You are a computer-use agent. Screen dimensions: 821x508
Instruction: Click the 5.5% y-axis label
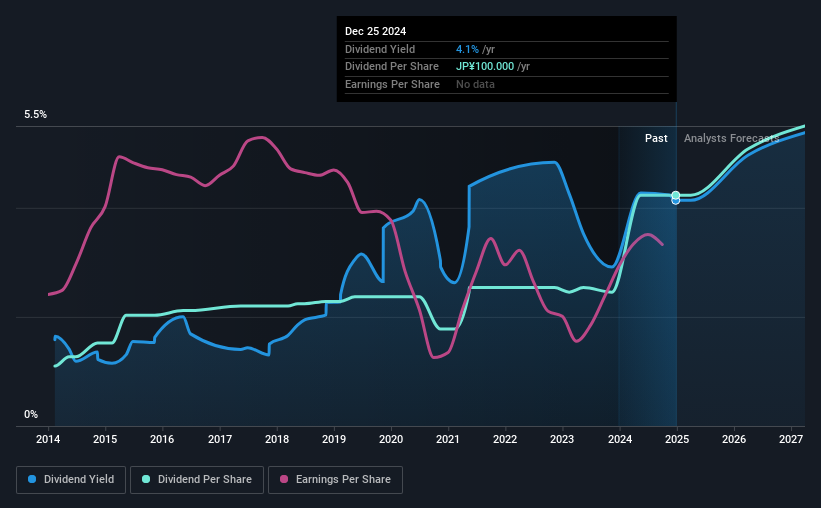pyautogui.click(x=35, y=115)
